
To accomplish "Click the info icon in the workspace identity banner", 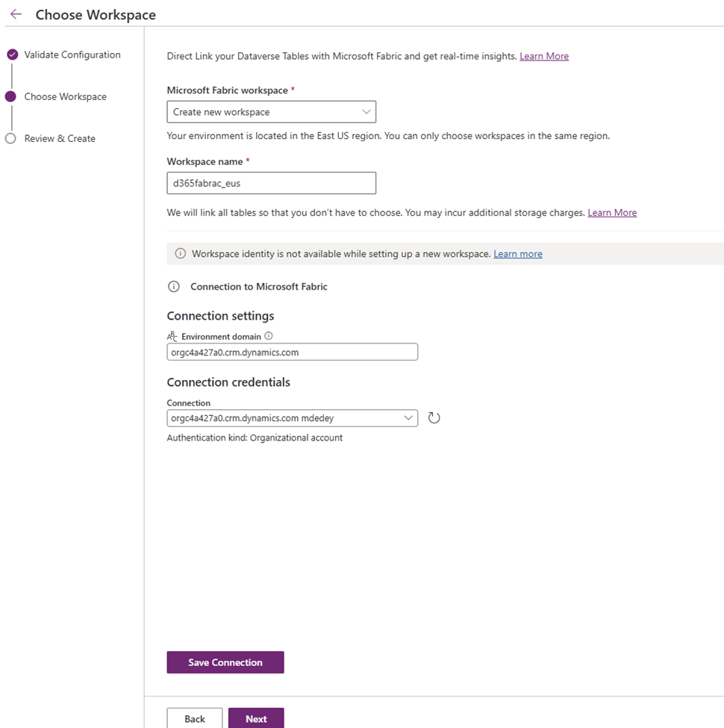I will (180, 253).
